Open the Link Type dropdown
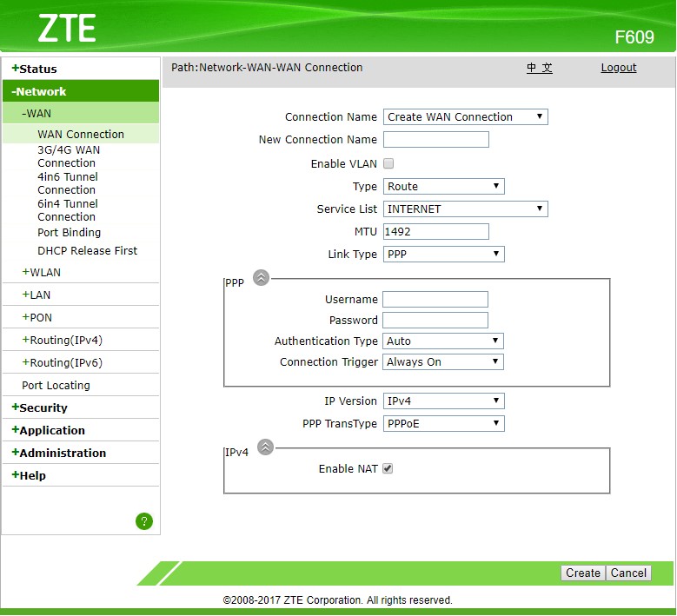Screen dimensions: 677x616 444,255
